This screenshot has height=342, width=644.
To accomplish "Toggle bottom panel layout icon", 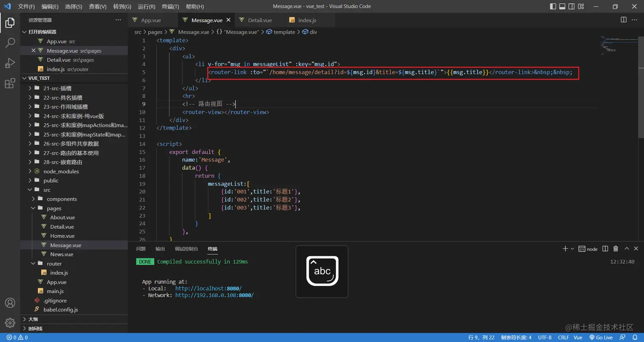I will click(562, 6).
